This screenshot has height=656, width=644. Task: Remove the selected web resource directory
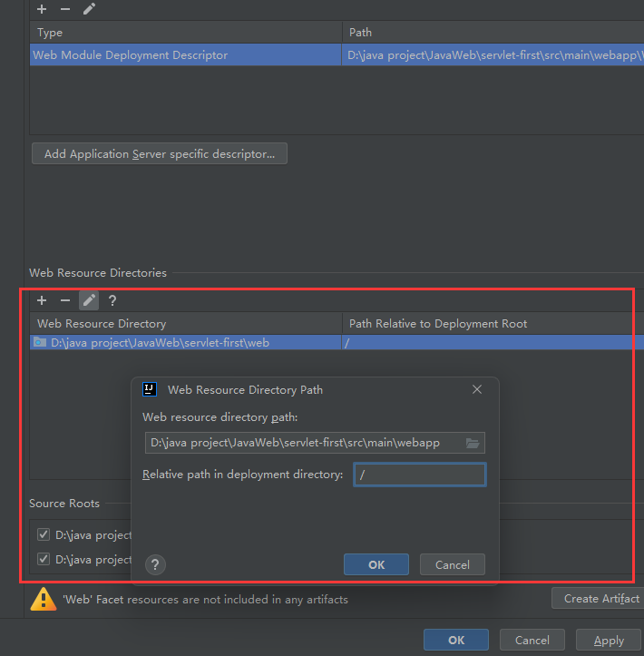click(65, 300)
